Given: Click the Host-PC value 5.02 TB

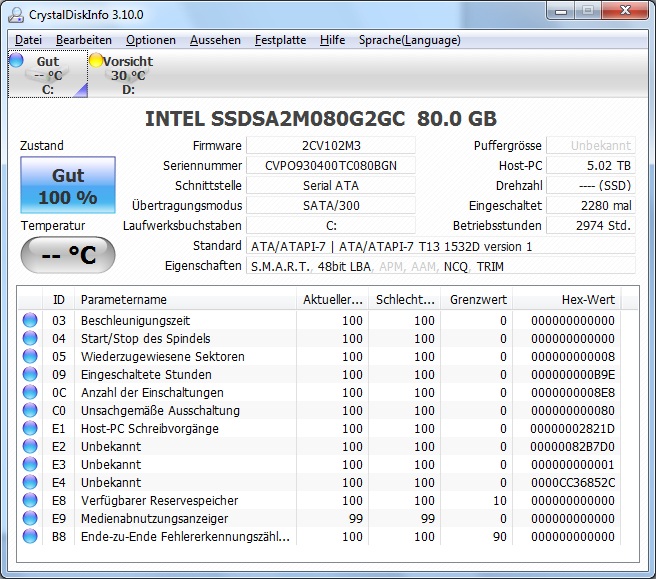Looking at the screenshot, I should (x=591, y=166).
